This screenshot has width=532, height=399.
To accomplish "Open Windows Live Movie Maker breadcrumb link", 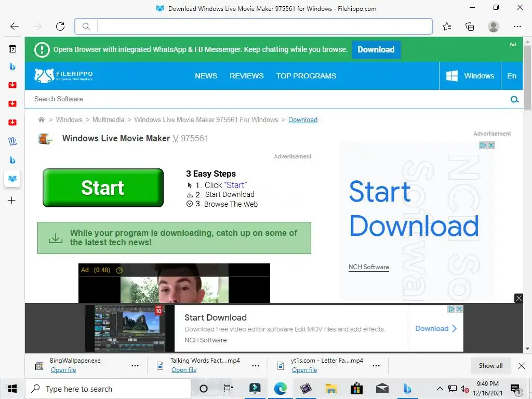I will click(x=206, y=120).
